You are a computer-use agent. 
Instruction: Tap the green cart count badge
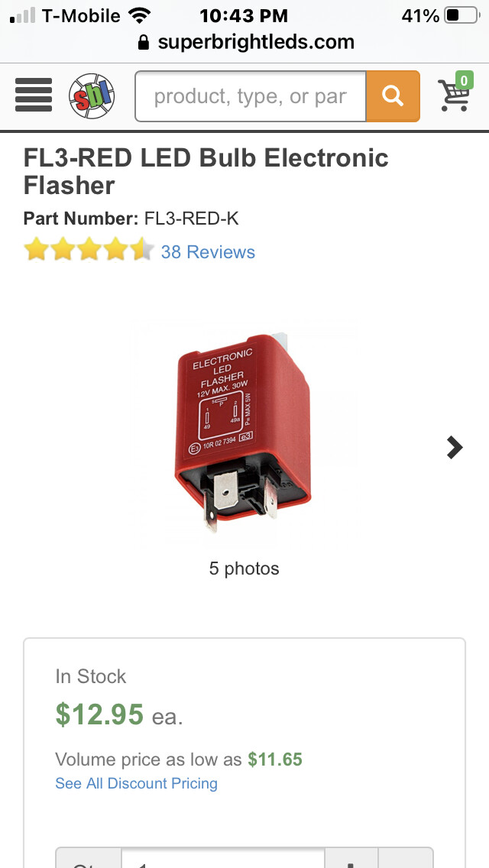pyautogui.click(x=464, y=81)
